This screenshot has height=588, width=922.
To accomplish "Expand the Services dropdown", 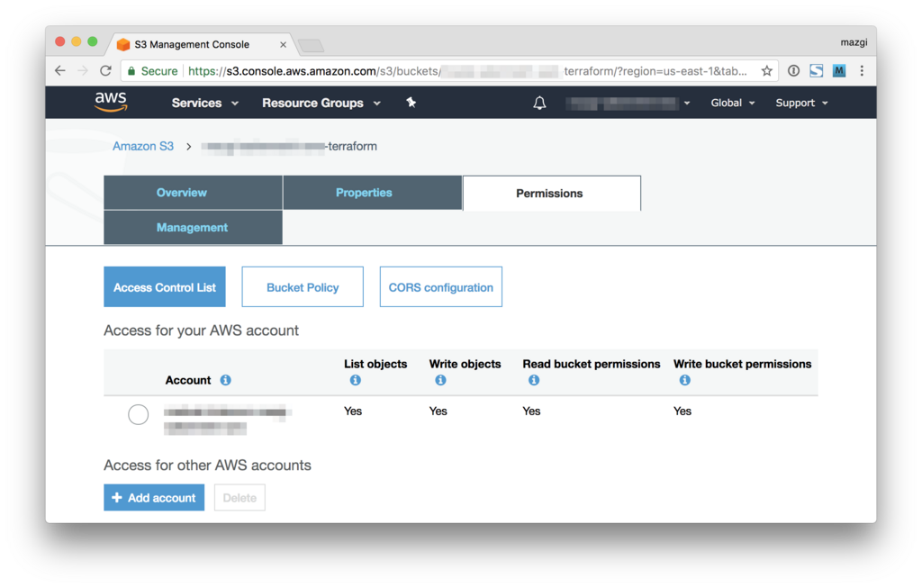I will [204, 103].
